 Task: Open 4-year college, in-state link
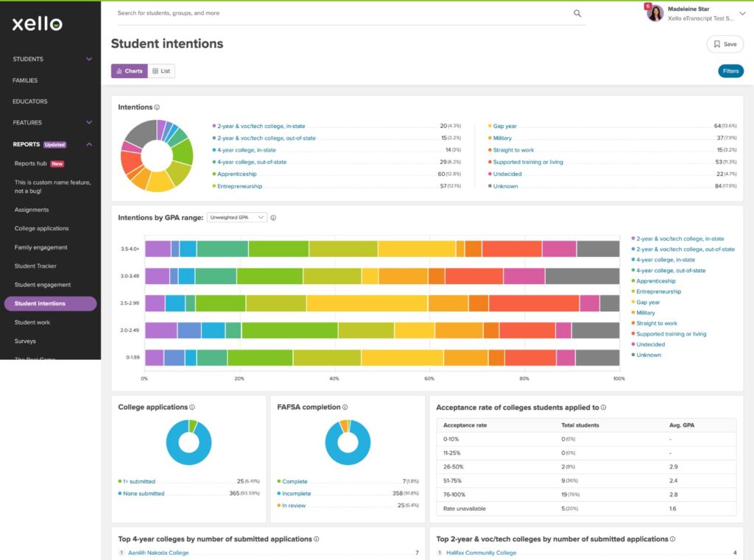246,150
